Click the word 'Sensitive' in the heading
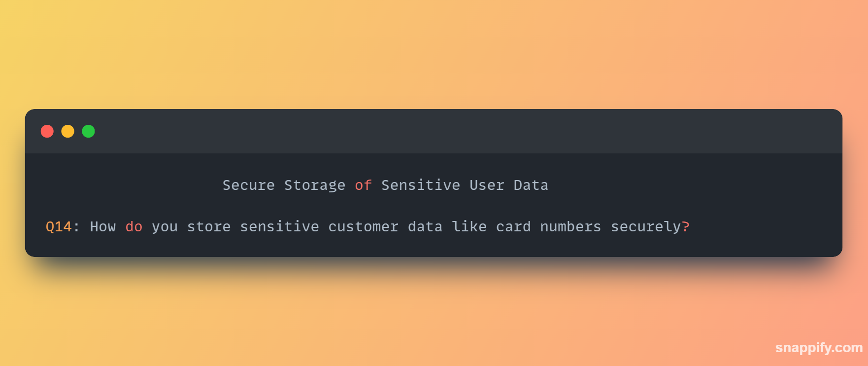 [421, 185]
